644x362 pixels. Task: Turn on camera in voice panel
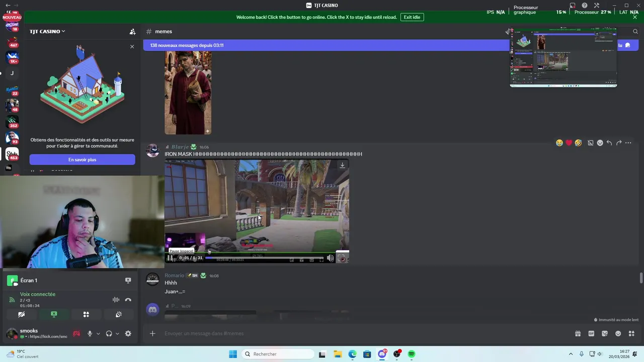click(x=21, y=314)
